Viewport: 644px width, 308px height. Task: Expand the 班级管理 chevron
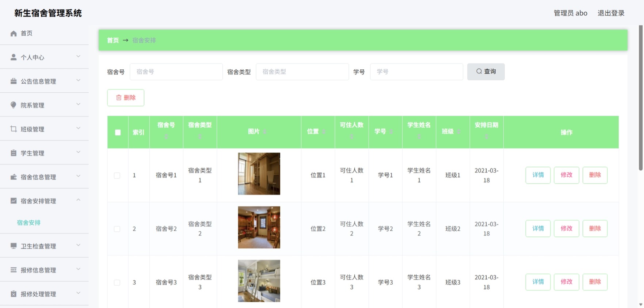tap(78, 128)
